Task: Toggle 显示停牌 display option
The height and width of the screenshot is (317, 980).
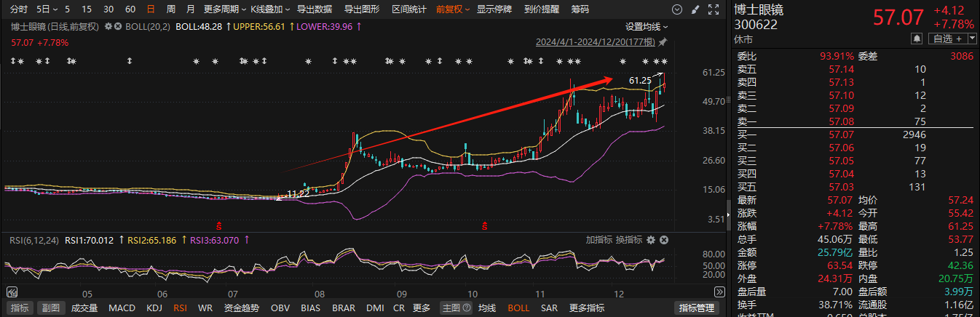Action: (x=494, y=9)
